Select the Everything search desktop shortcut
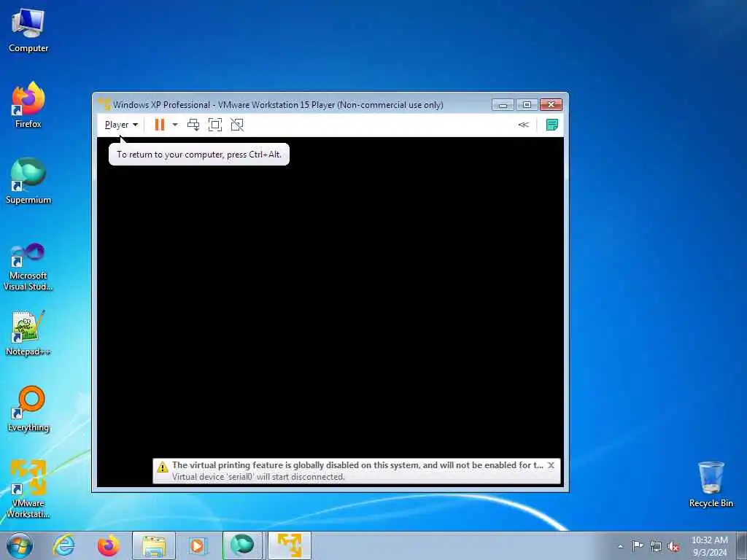The height and width of the screenshot is (560, 747). click(28, 408)
